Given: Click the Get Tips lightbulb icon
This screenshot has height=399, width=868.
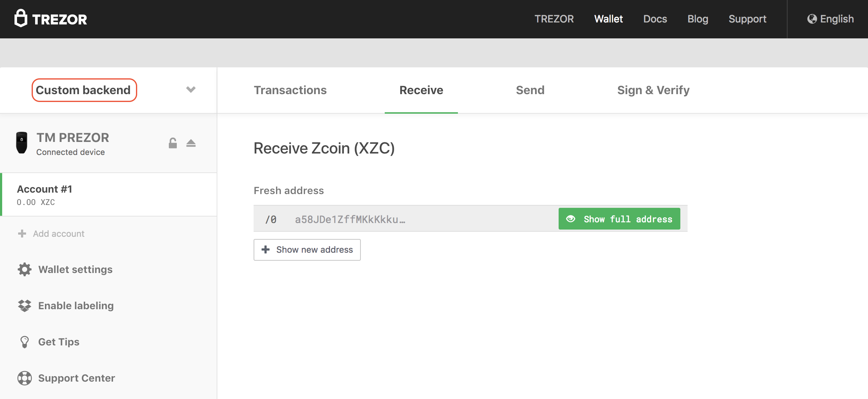Looking at the screenshot, I should coord(25,342).
